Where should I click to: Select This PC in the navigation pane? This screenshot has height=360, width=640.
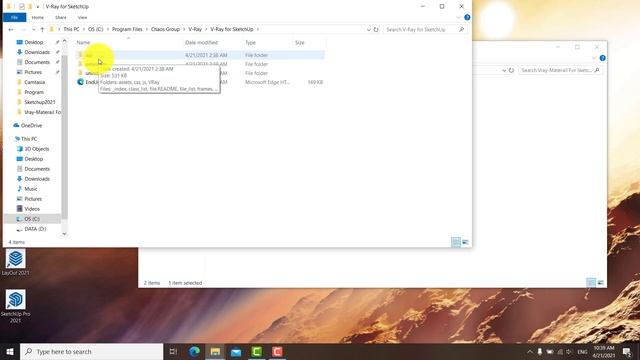29,139
